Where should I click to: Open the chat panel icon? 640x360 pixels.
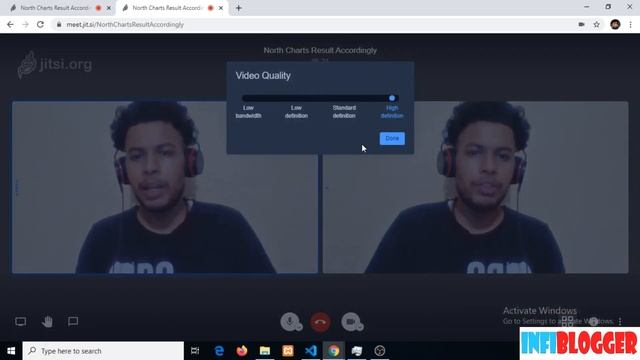[73, 321]
